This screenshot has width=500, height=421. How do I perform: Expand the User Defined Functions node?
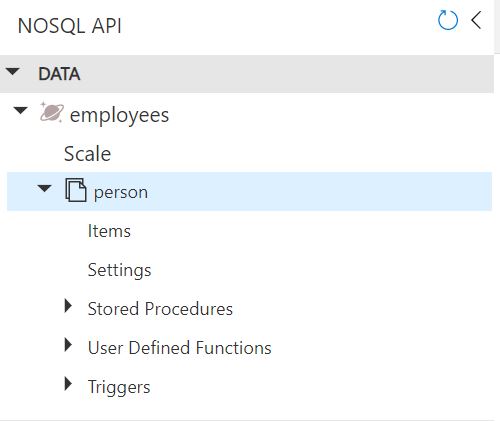(x=68, y=345)
